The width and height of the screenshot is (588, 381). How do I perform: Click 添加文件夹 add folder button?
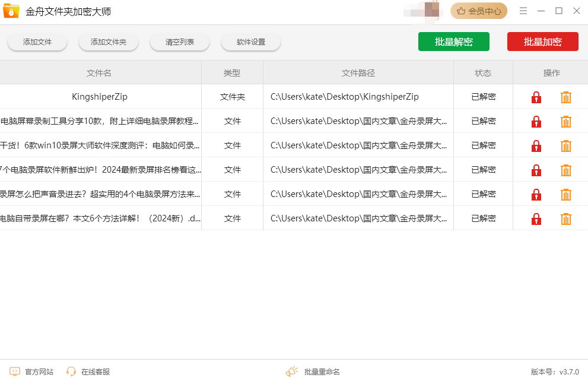[109, 42]
